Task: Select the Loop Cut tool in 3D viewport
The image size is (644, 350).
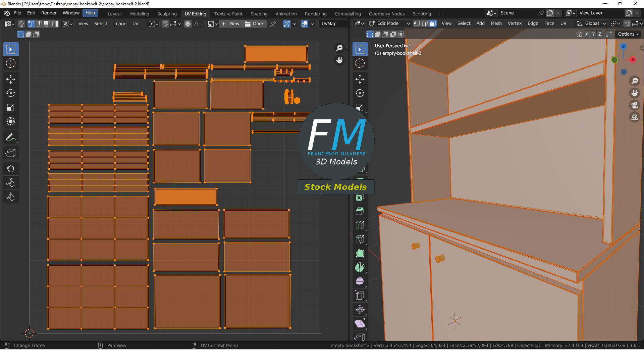Action: click(360, 225)
